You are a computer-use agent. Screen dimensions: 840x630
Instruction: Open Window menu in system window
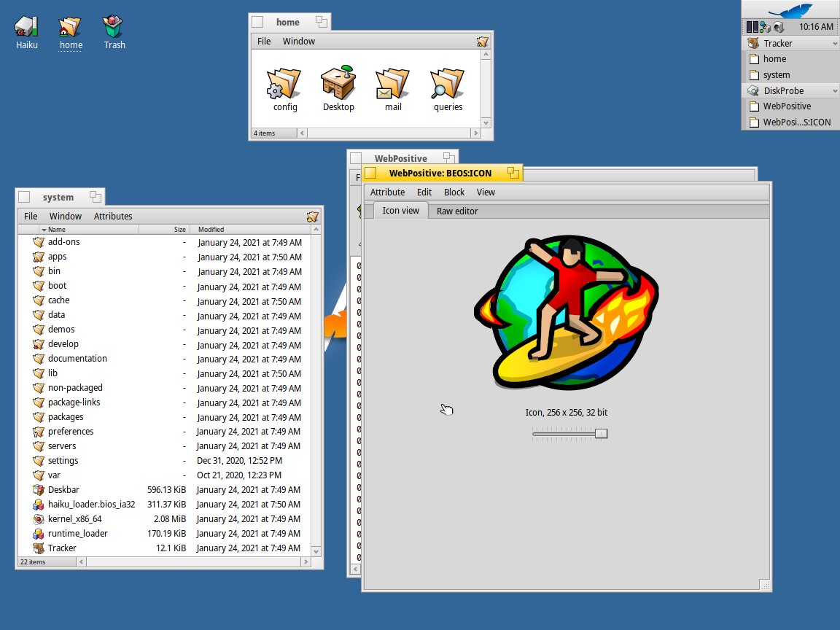coord(66,217)
